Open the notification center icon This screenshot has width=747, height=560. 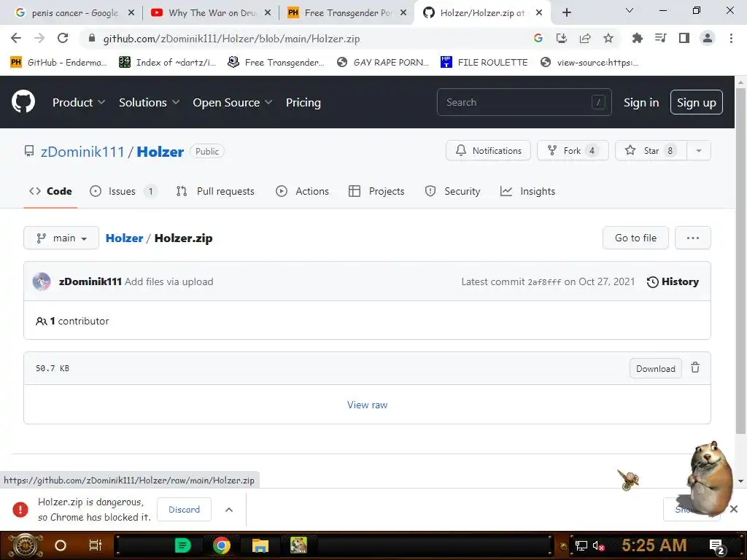pyautogui.click(x=716, y=547)
